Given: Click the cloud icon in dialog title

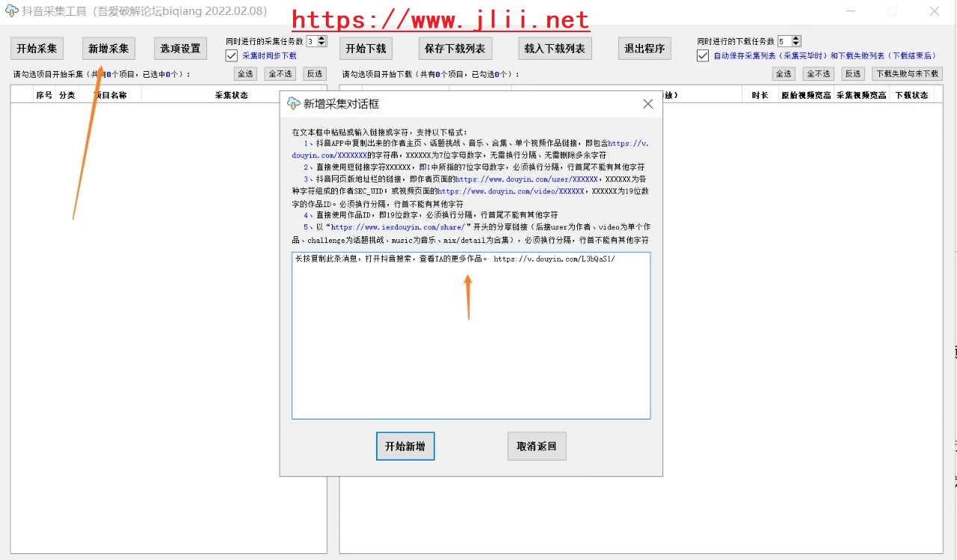Looking at the screenshot, I should (294, 104).
